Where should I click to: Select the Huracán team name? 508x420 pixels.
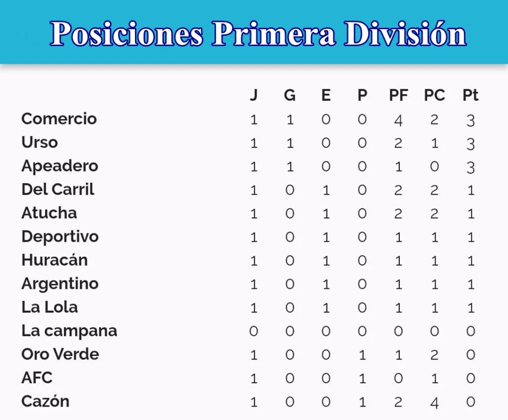tap(55, 260)
